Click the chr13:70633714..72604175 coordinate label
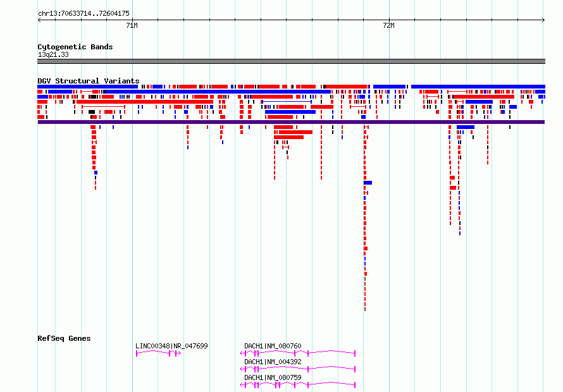The image size is (563, 392). [84, 14]
